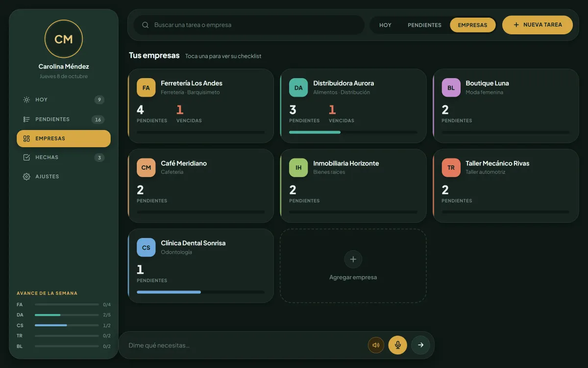
Task: Click the DA weekly progress row bar
Action: (67, 315)
